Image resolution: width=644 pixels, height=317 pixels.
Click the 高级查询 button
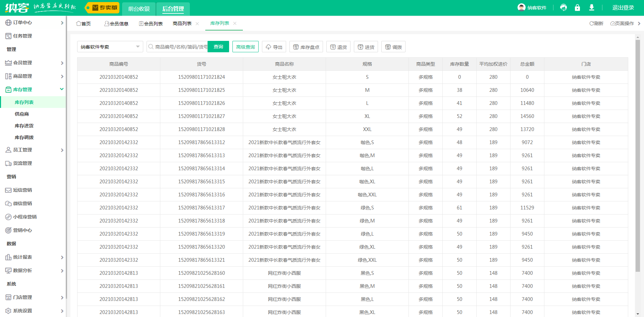click(x=246, y=47)
